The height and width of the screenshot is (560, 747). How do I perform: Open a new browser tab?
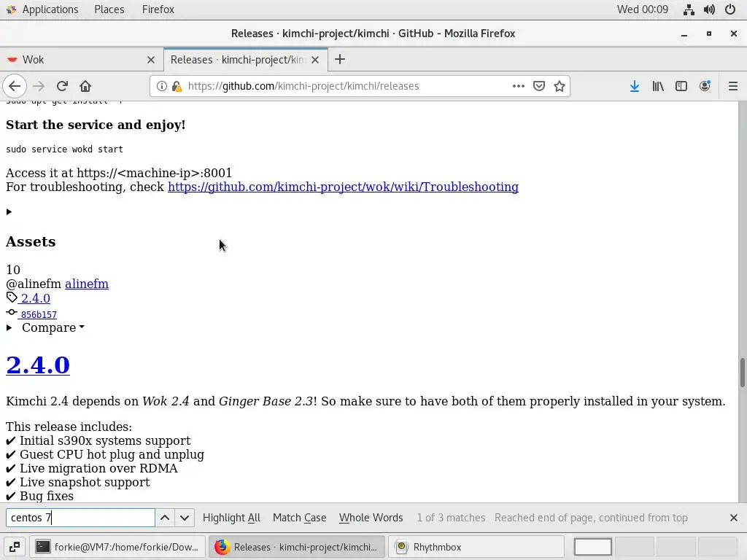(340, 60)
